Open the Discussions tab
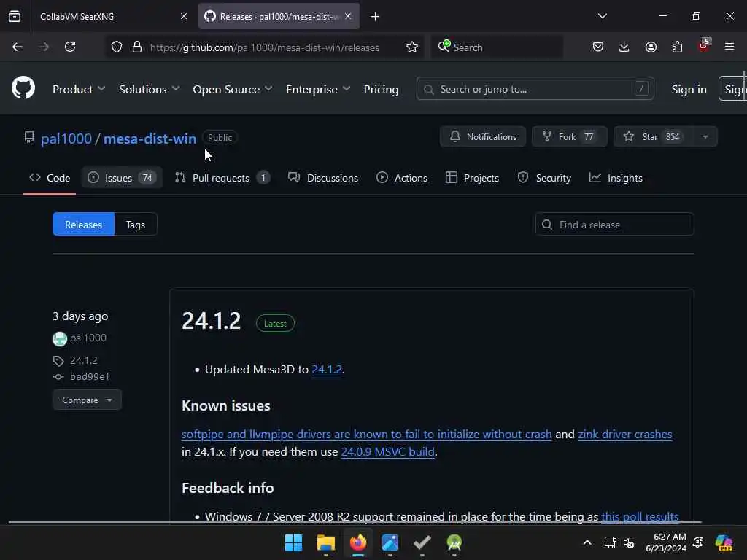This screenshot has width=747, height=560. [323, 178]
